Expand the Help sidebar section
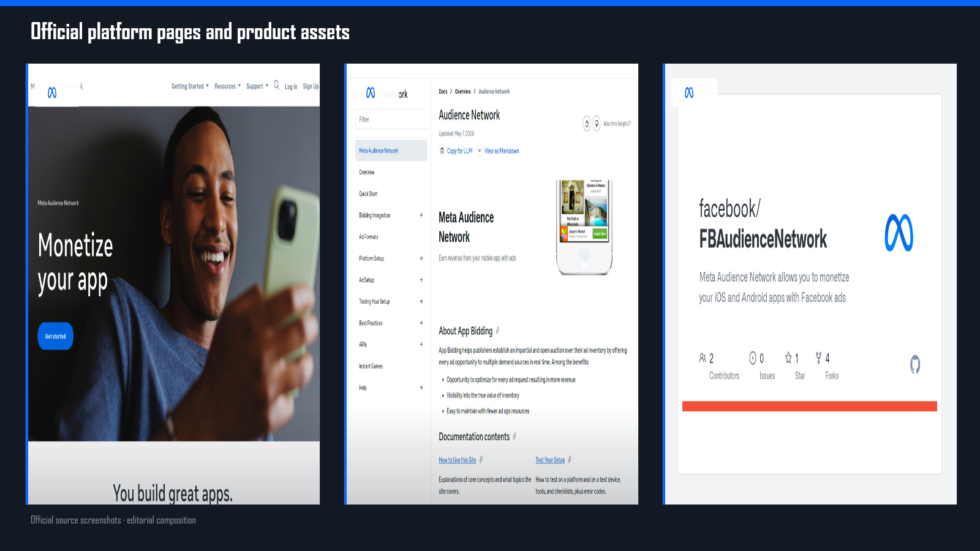 421,388
